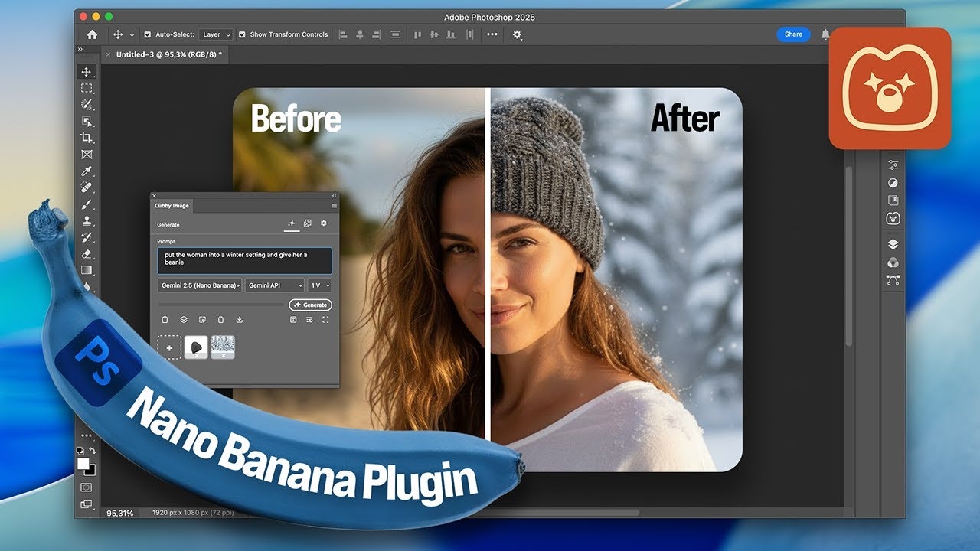This screenshot has width=980, height=551.
Task: Select the Frame tool
Action: click(x=87, y=155)
